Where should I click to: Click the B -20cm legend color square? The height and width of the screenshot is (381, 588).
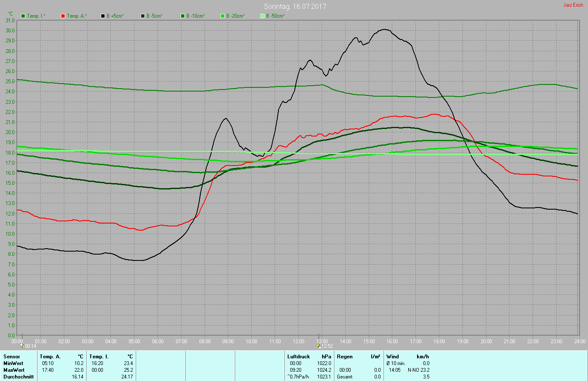pos(223,16)
